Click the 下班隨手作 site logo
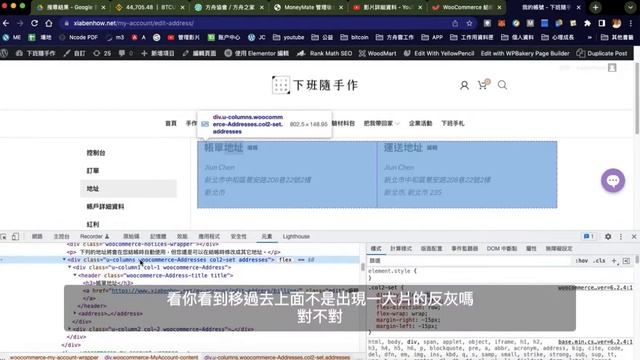Screen dimensions: 640x360 pyautogui.click(x=315, y=85)
